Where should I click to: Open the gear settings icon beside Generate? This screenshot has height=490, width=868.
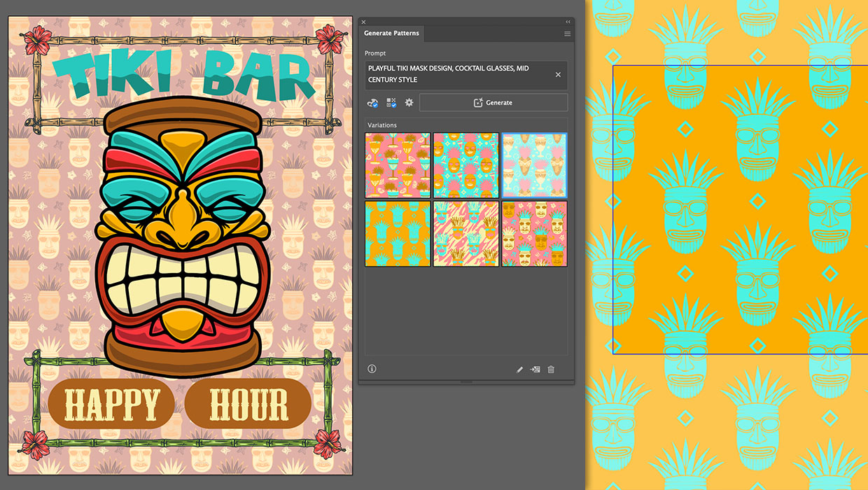click(409, 103)
